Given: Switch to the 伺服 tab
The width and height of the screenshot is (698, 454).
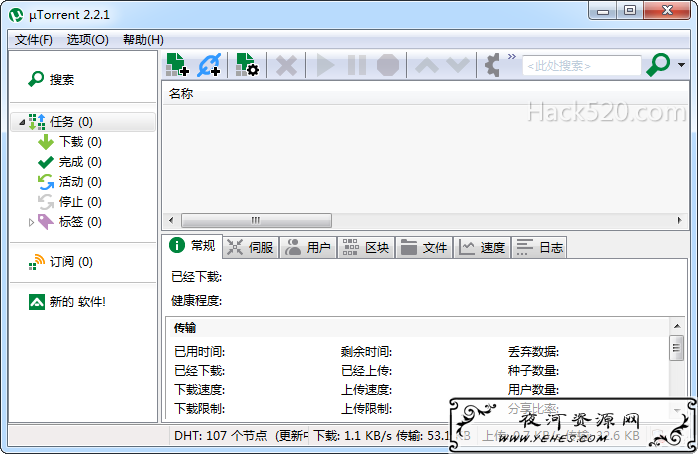Looking at the screenshot, I should click(250, 247).
